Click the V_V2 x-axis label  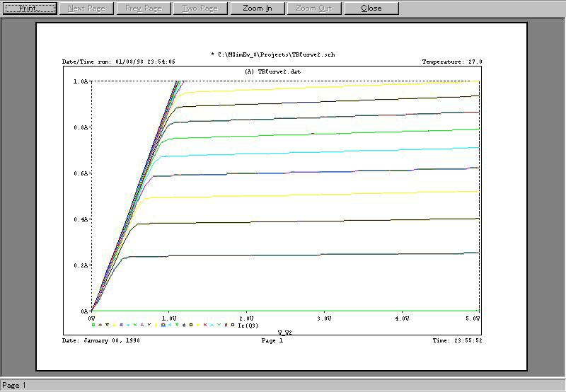[x=284, y=331]
